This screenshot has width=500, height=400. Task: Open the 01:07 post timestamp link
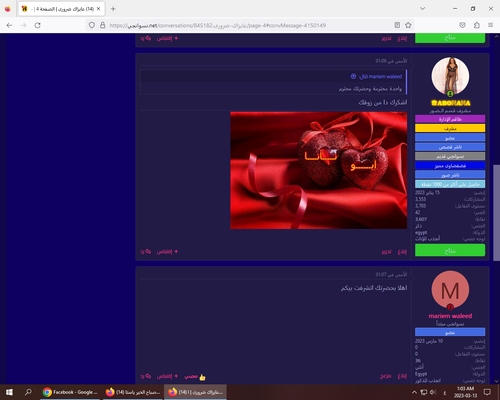click(x=391, y=275)
